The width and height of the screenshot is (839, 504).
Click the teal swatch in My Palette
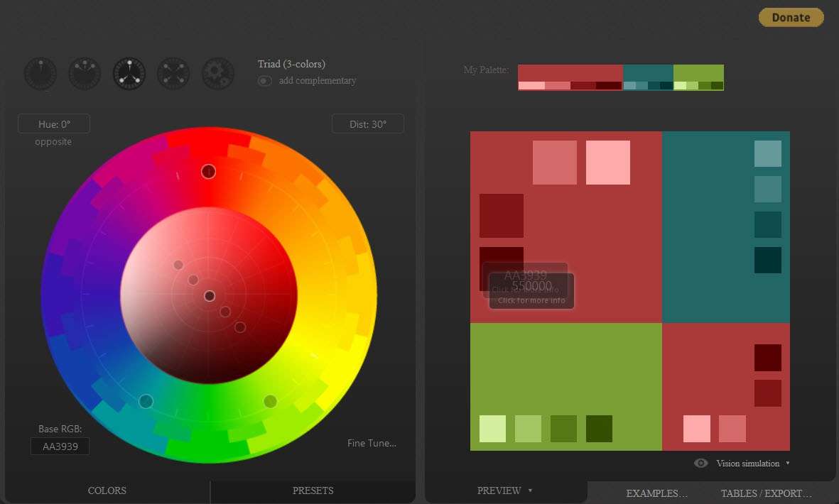[x=646, y=72]
